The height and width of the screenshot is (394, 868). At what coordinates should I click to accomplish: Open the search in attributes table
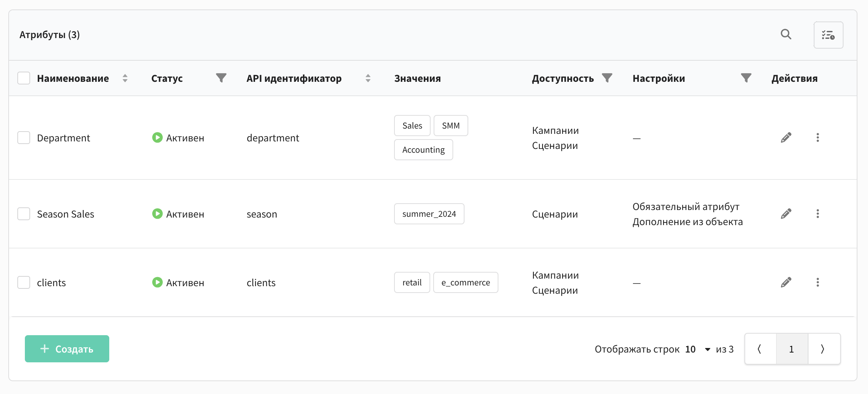tap(786, 34)
